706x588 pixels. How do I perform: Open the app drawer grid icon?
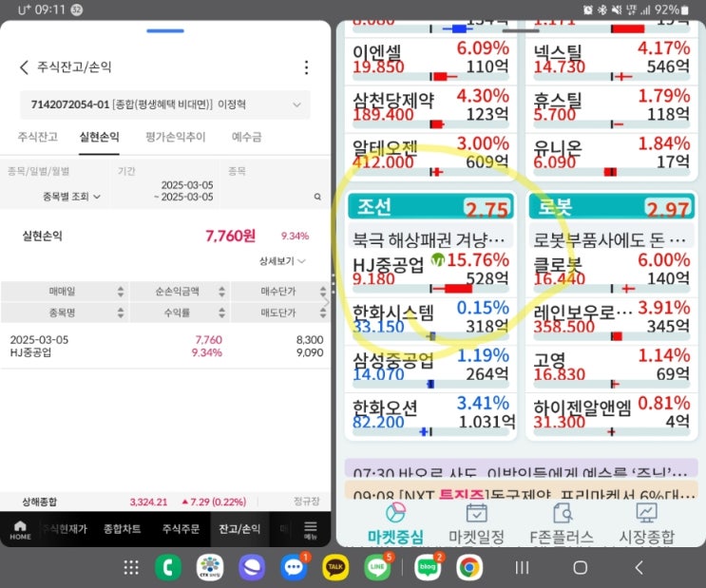tap(131, 568)
